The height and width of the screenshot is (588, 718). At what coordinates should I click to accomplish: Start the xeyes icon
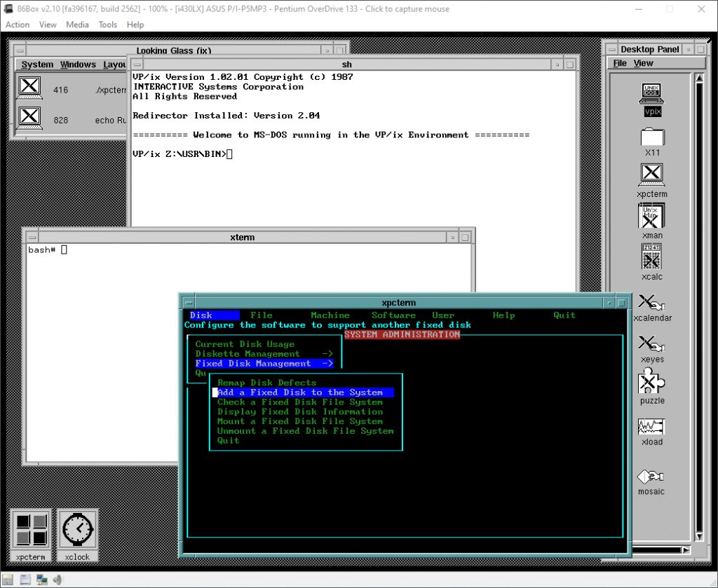[651, 341]
